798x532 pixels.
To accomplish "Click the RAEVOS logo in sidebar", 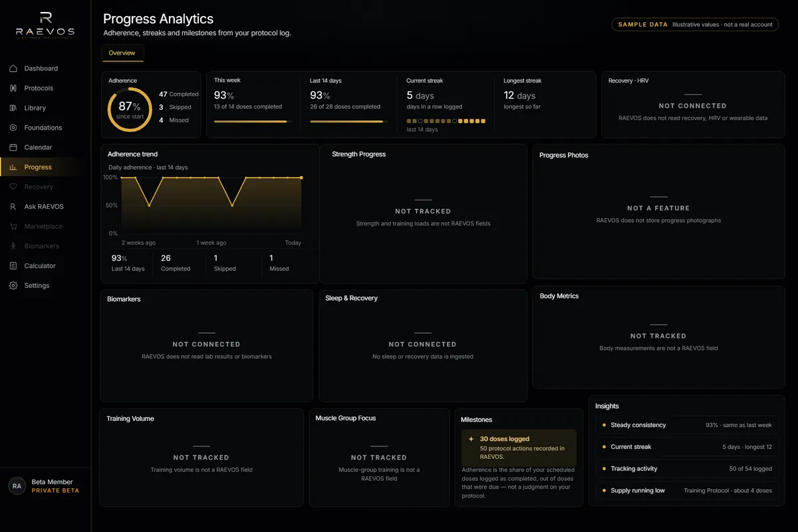I will pos(45,25).
